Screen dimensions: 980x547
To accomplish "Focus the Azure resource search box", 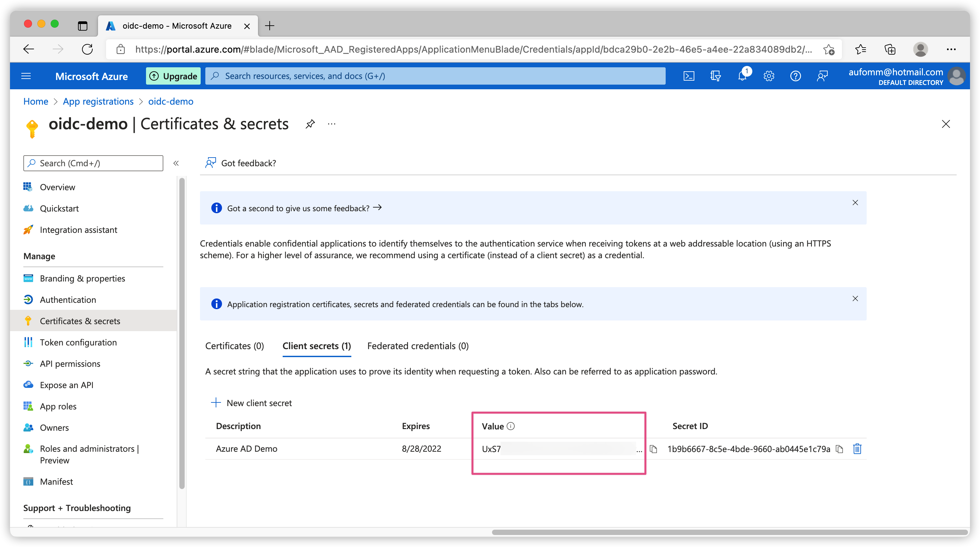I will (435, 76).
